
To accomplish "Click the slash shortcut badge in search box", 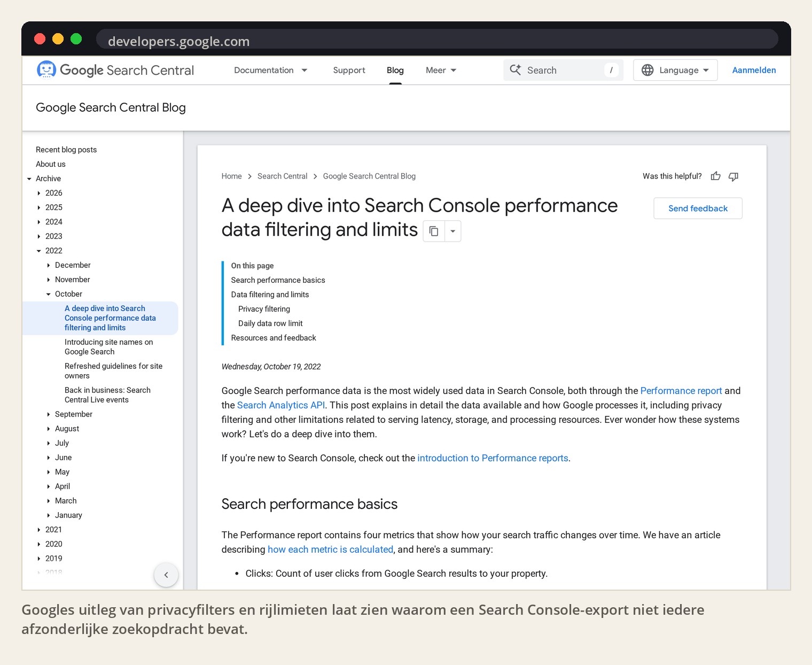I will tap(611, 70).
